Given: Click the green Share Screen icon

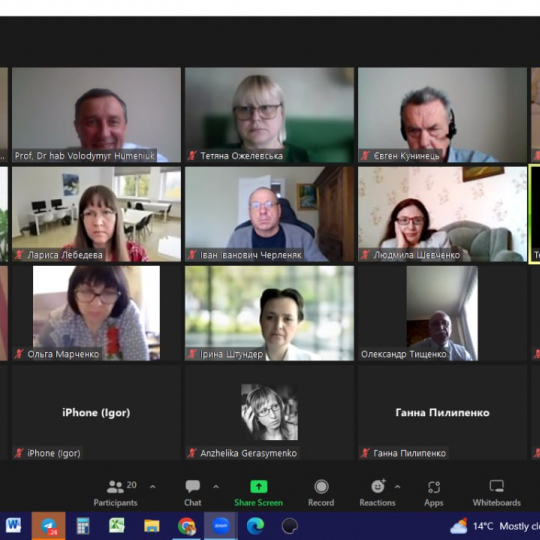Looking at the screenshot, I should [259, 487].
